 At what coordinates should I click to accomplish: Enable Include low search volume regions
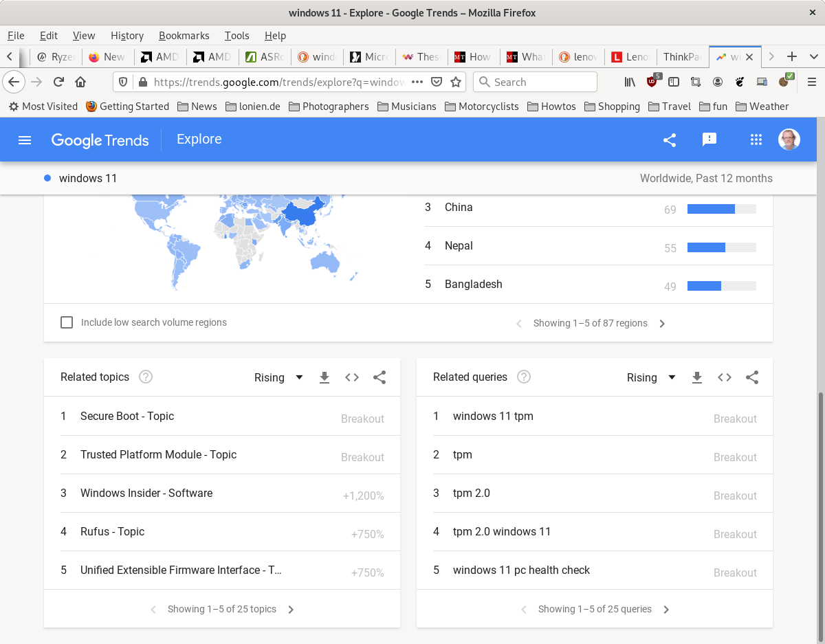[67, 322]
